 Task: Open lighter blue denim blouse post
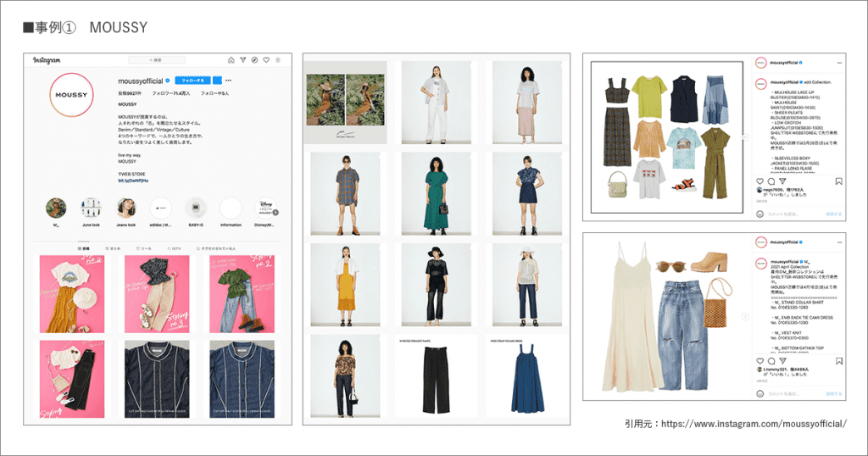pos(242,379)
